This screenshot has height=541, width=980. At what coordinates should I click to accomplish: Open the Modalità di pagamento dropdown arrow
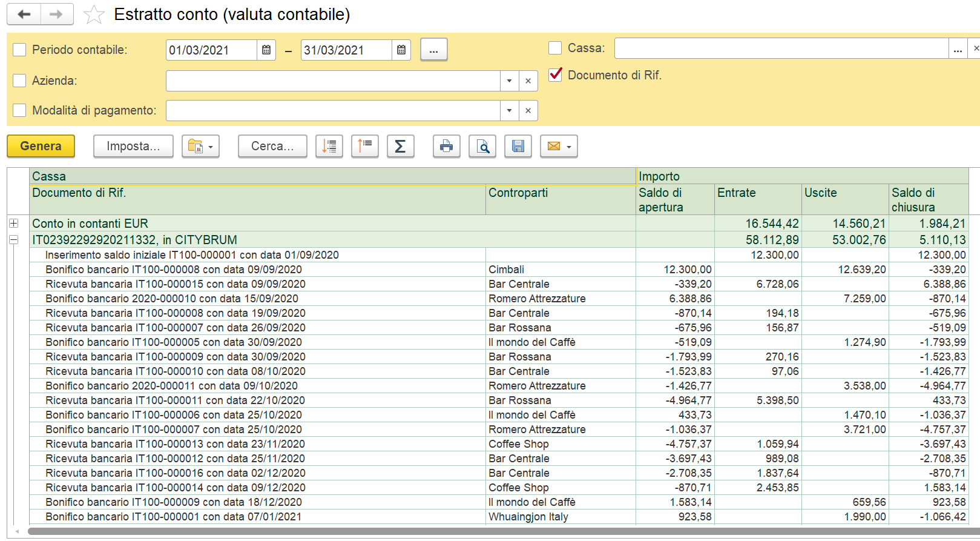coord(509,110)
